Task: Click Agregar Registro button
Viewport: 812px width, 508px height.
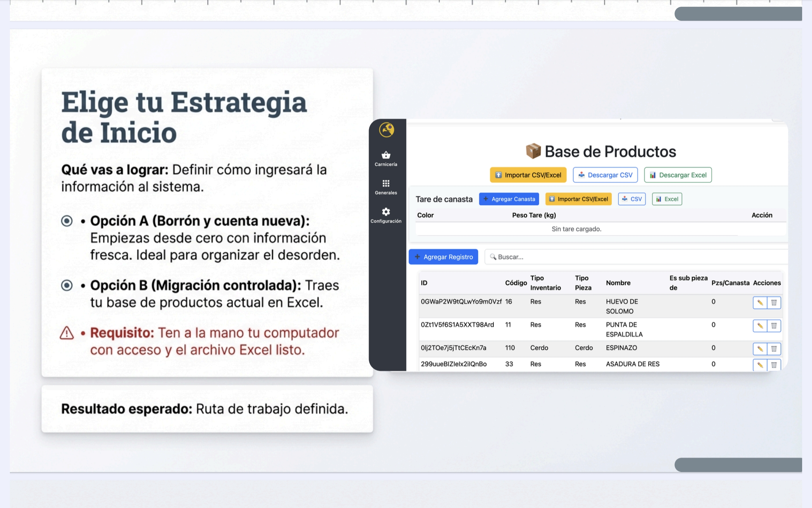Action: coord(443,257)
